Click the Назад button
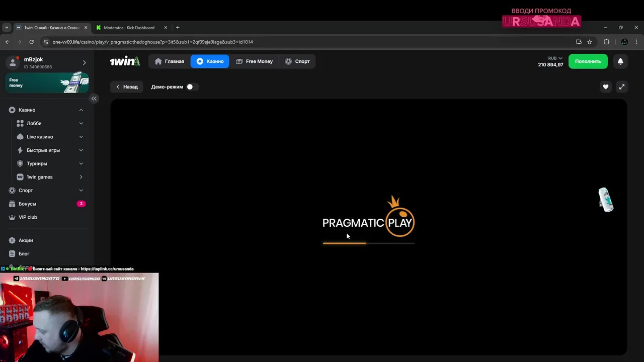 click(x=127, y=87)
